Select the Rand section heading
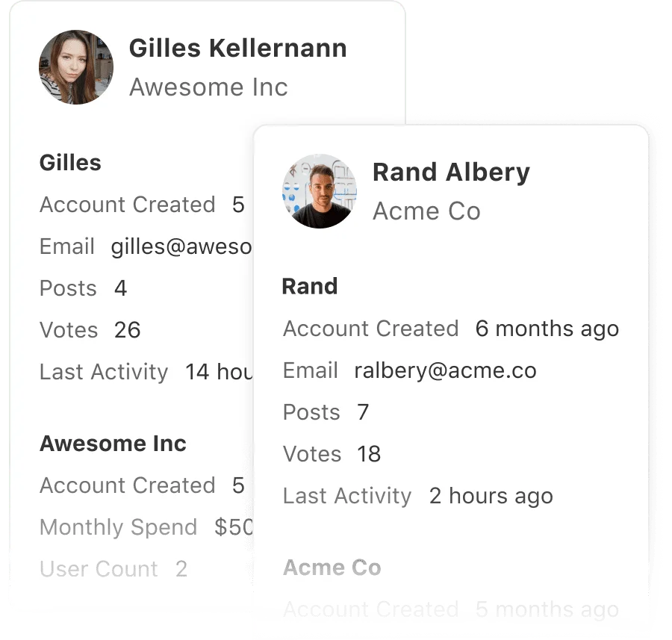 309,286
